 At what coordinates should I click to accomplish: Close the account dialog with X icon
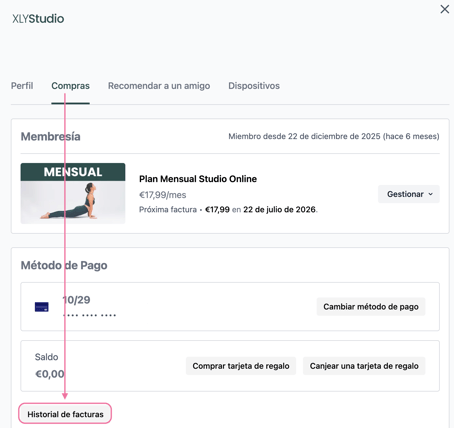coord(445,9)
